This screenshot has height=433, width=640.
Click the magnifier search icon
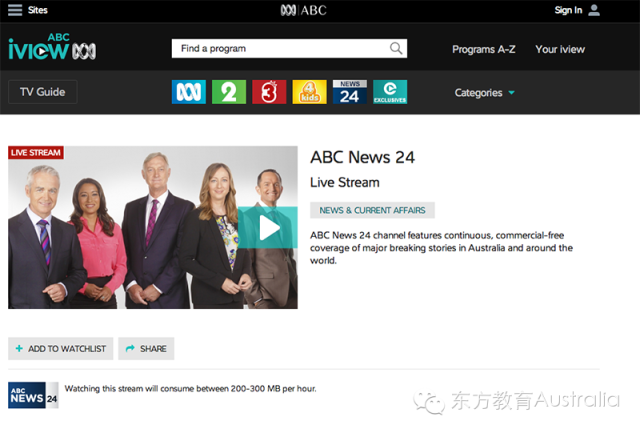[x=396, y=49]
